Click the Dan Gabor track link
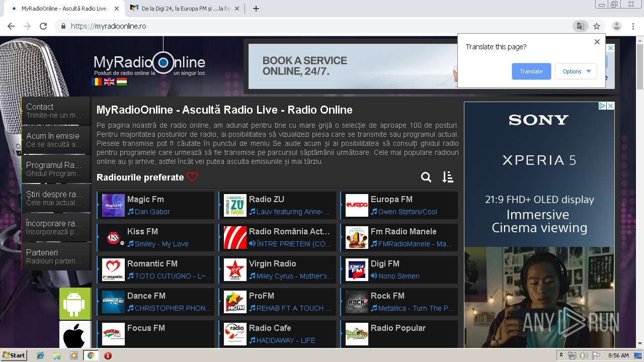The image size is (644, 362). 152,212
